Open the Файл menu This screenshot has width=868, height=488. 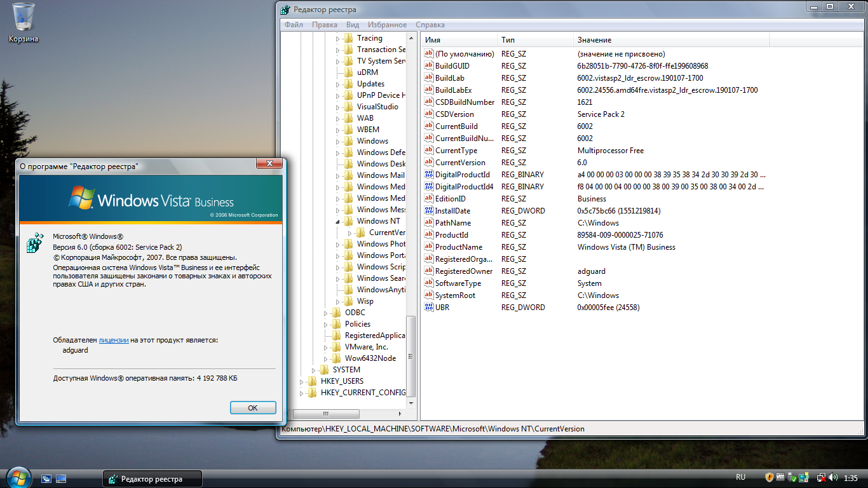294,25
